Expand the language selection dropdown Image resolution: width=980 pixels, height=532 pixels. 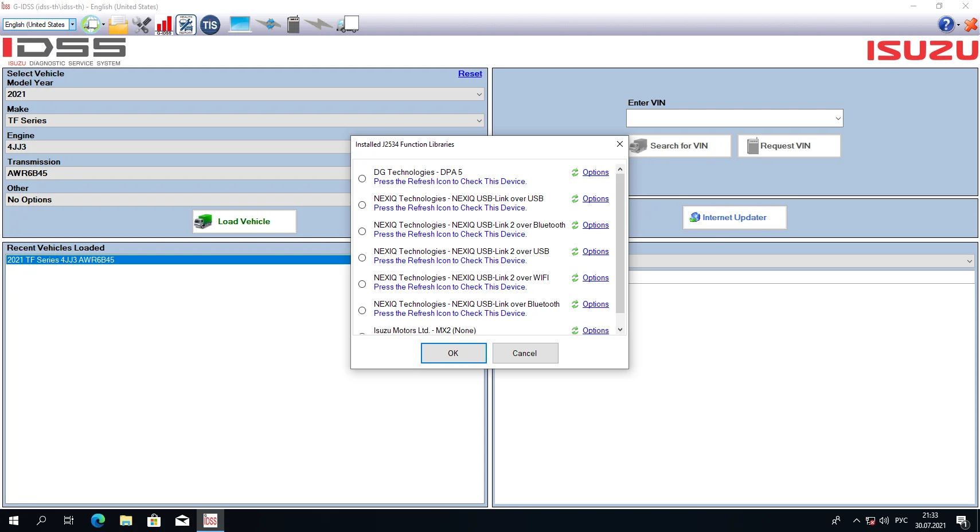[72, 25]
